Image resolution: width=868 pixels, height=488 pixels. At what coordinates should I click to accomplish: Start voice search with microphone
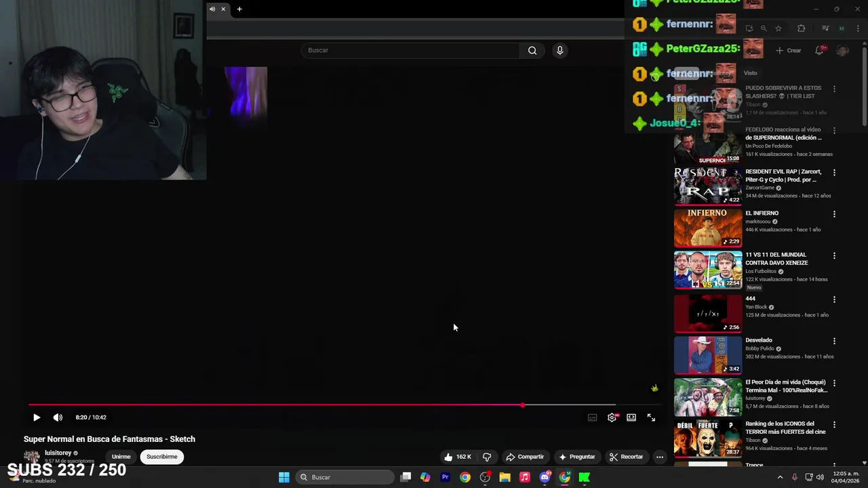tap(559, 50)
